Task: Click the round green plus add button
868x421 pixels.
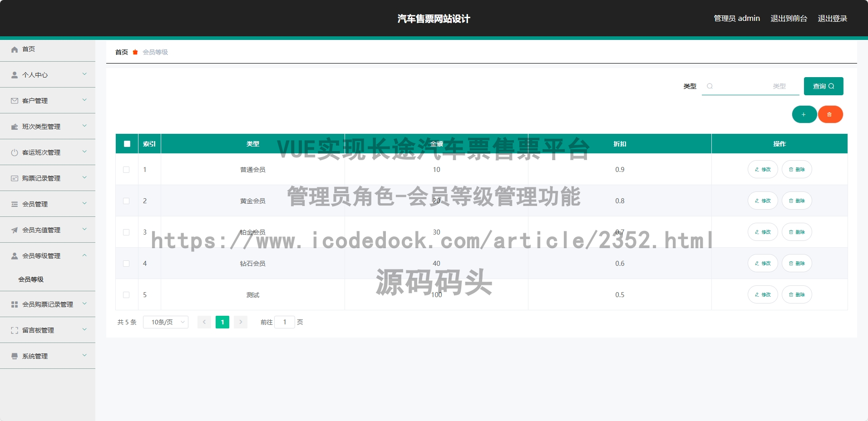Action: [804, 114]
